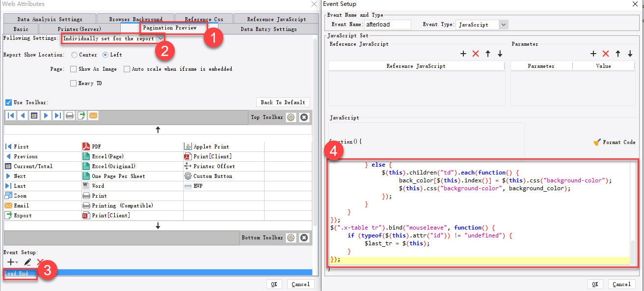Open the Individually set for the report dropdown

[x=161, y=38]
